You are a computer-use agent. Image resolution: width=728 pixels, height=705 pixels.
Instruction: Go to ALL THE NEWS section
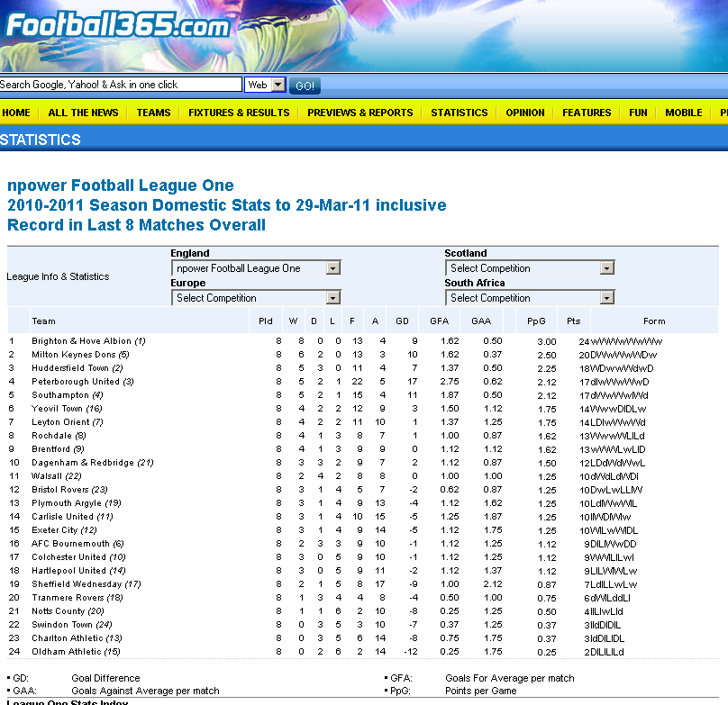coord(83,113)
